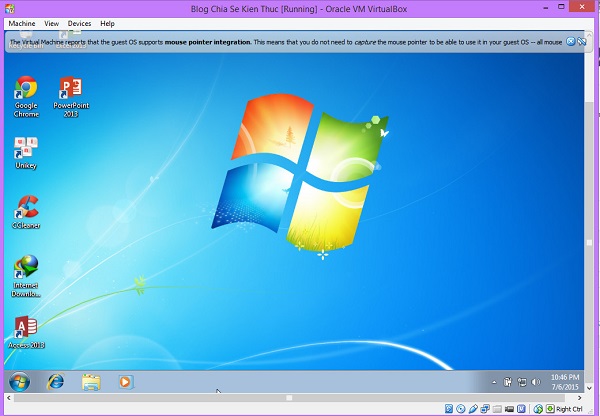Select the PowerPoint 2013 desktop icon
Viewport: 600px width, 416px height.
pyautogui.click(x=71, y=96)
